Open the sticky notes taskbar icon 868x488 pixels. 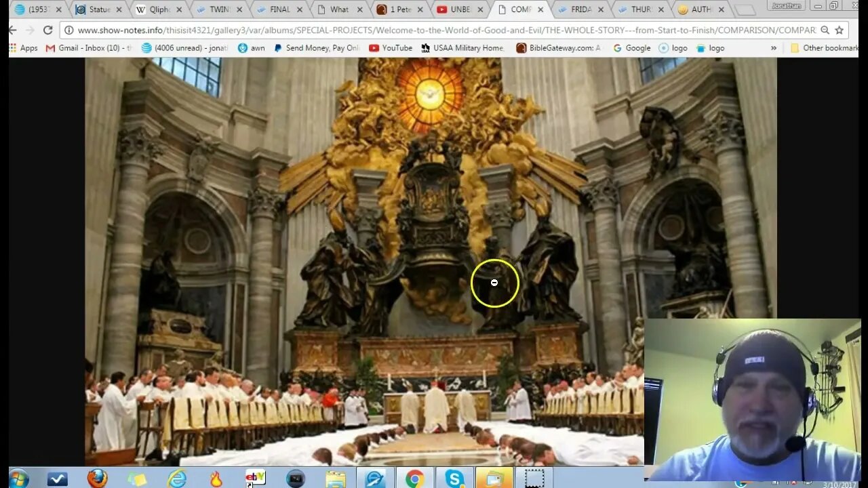point(137,479)
